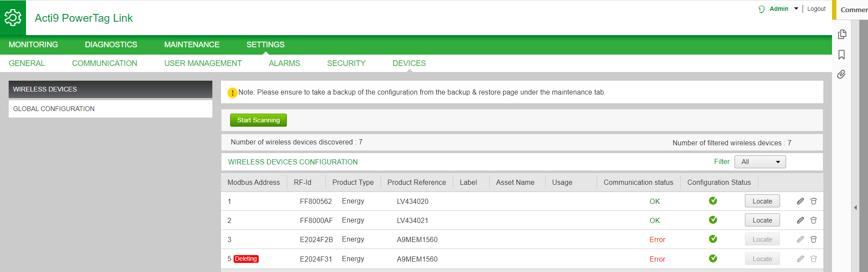Image resolution: width=868 pixels, height=272 pixels.
Task: Click the Product Reference column header
Action: (416, 183)
